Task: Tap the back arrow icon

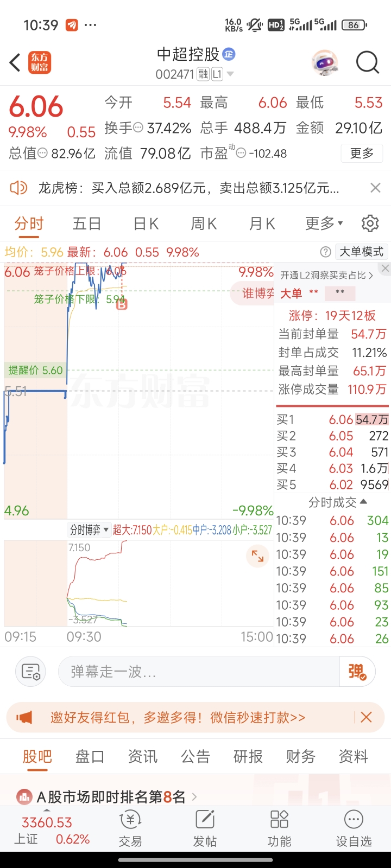Action: click(x=15, y=63)
